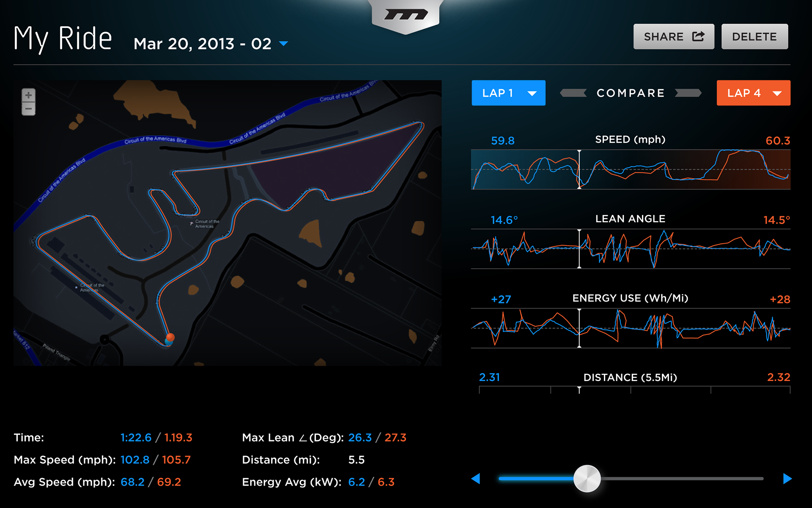This screenshot has width=812, height=508.
Task: Open the LAP 1 dropdown
Action: pos(508,93)
